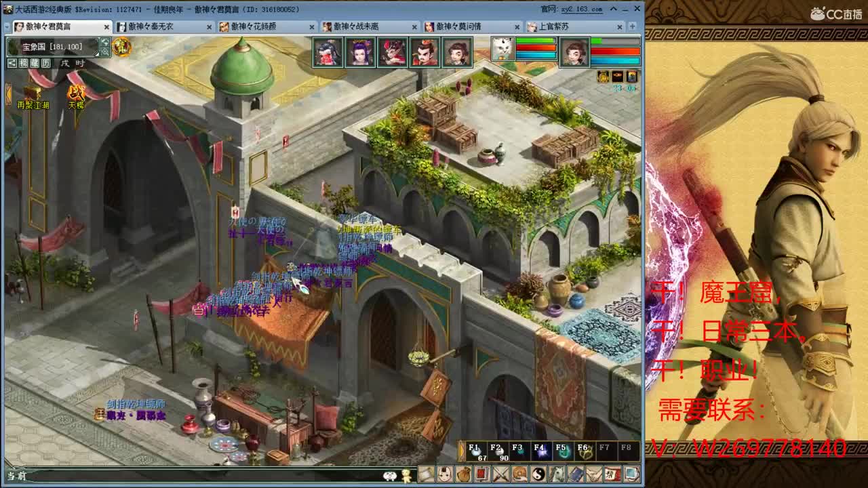Open the 历 calendar button

tap(45, 63)
